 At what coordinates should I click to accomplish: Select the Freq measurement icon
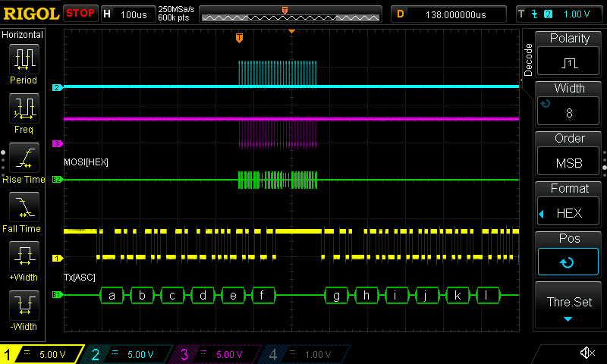[x=23, y=108]
